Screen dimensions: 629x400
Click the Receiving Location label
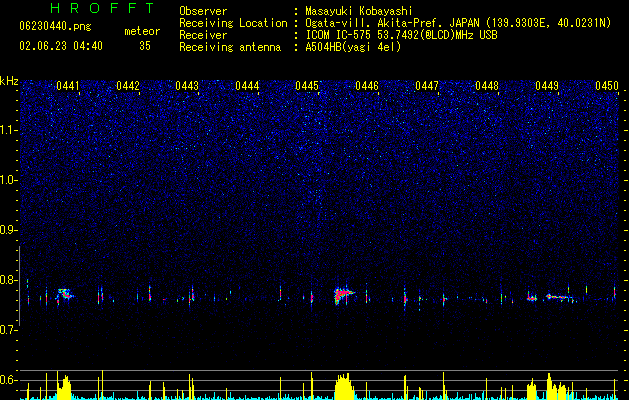point(233,23)
